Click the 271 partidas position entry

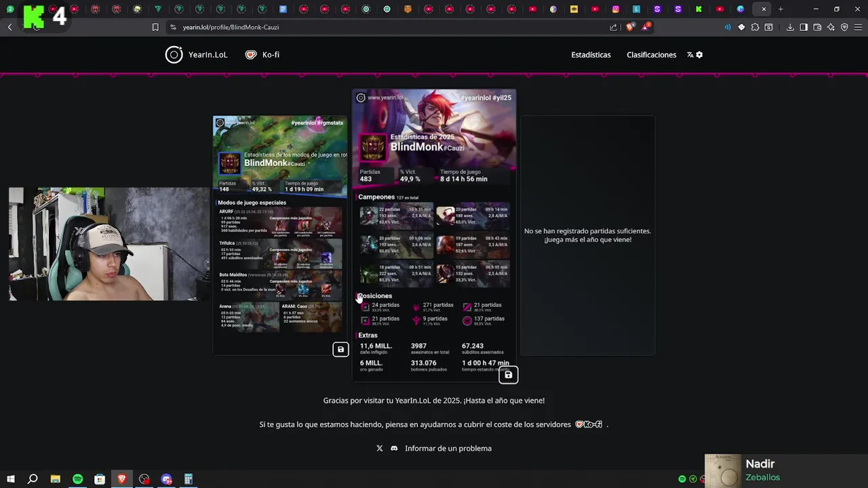433,307
